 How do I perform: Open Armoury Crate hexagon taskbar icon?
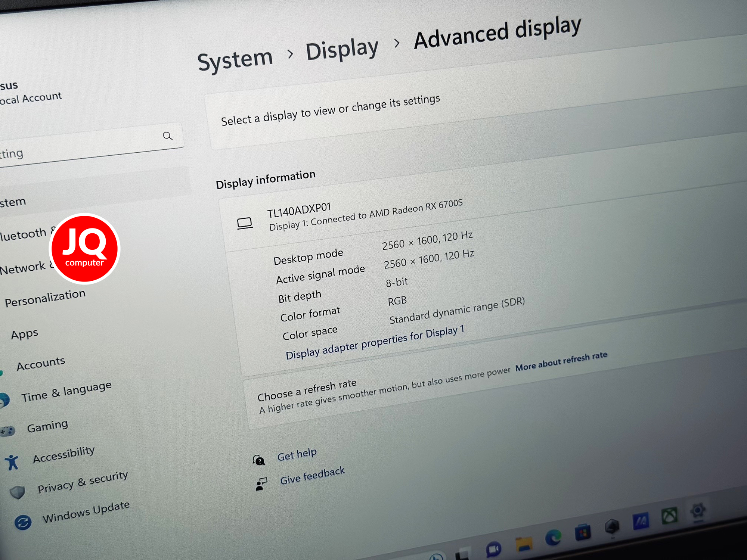click(x=612, y=526)
